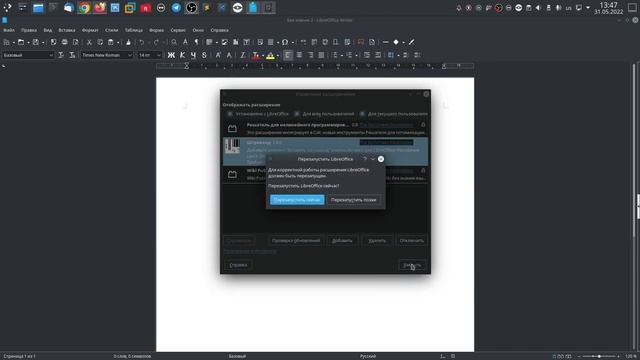Select the Wiki Publisher extension row
This screenshot has height=360, width=640.
(x=325, y=174)
